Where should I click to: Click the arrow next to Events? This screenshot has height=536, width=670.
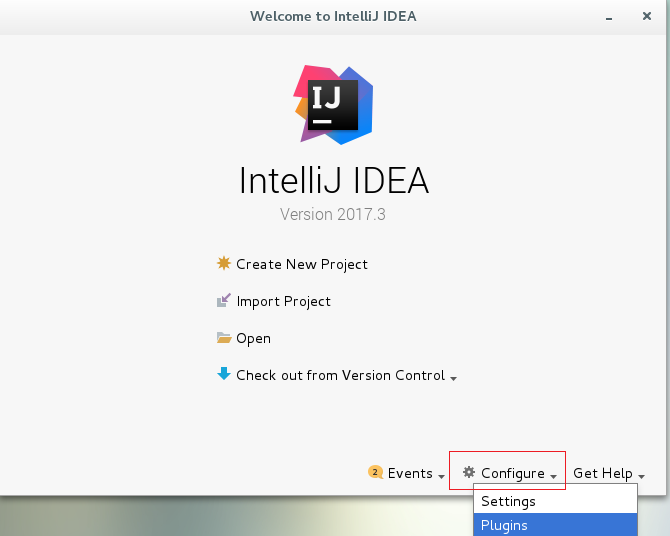tap(441, 476)
